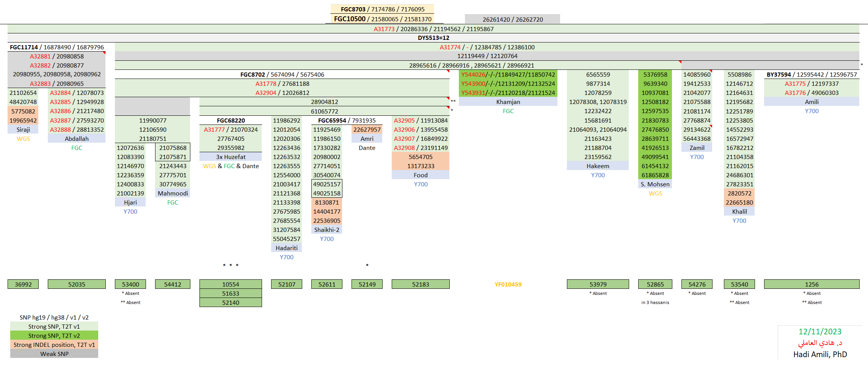Select the FGC8702 branch header
The image size is (868, 367).
282,74
